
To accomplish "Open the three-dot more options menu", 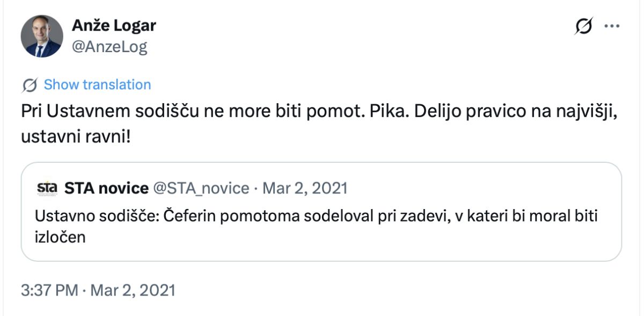I will [x=612, y=26].
